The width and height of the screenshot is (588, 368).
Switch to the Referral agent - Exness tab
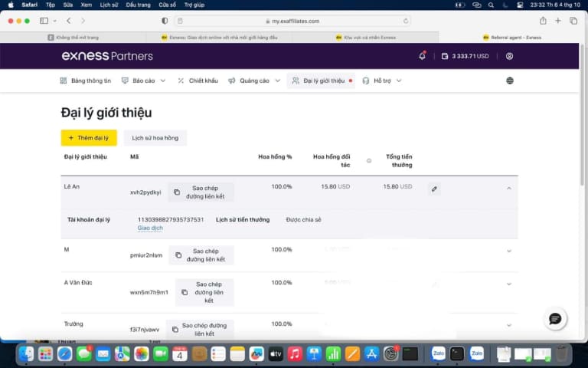[512, 37]
